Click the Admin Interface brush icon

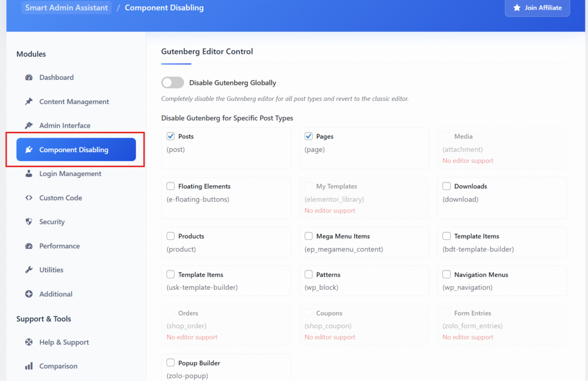[29, 126]
